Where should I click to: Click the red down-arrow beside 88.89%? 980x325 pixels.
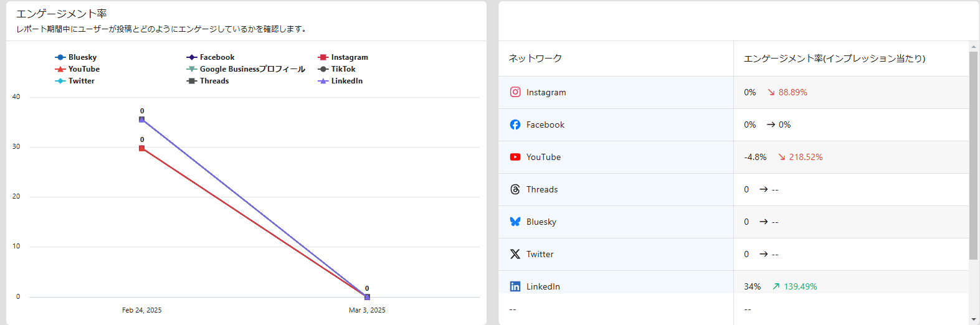tap(771, 92)
